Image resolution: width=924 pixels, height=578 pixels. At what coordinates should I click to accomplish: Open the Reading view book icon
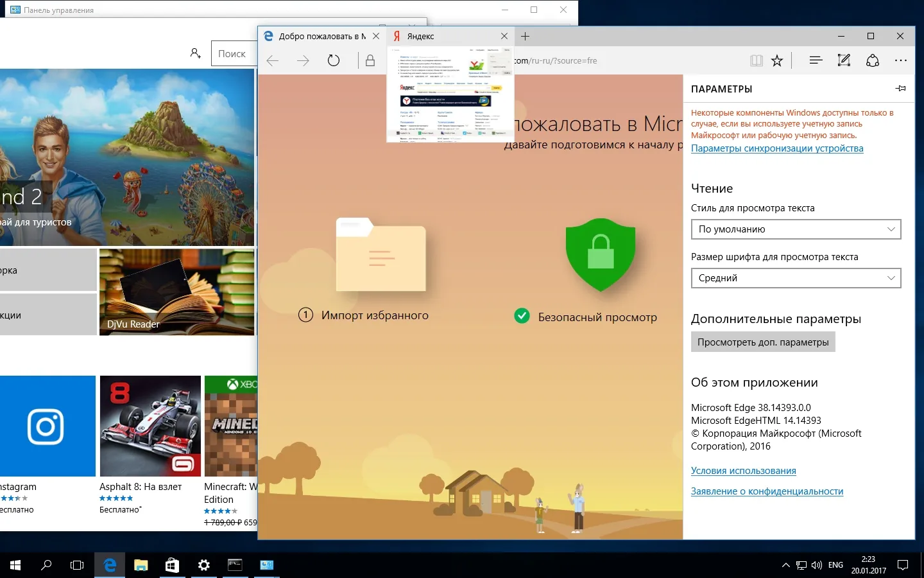[757, 60]
